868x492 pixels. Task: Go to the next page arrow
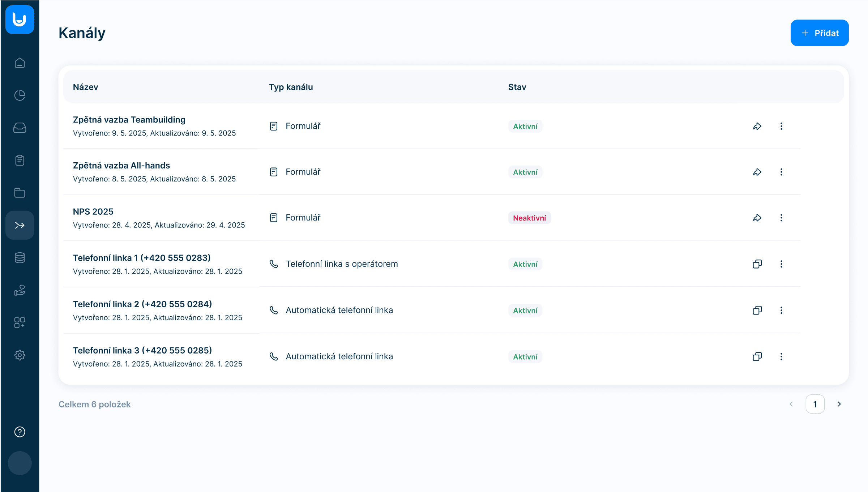pos(839,404)
